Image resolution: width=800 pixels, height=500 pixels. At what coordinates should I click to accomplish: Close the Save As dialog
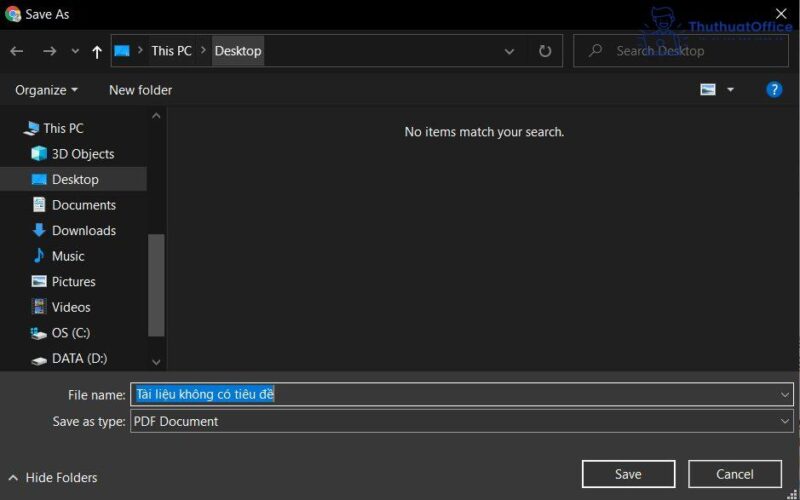coord(781,14)
